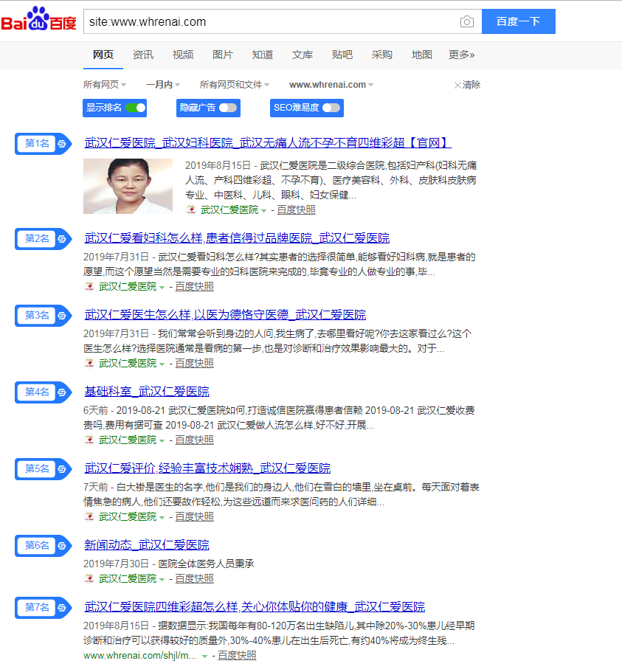Open the 武汉仁爱看妇科怎么样 result link
Viewport: 622px width, 672px height.
click(237, 238)
